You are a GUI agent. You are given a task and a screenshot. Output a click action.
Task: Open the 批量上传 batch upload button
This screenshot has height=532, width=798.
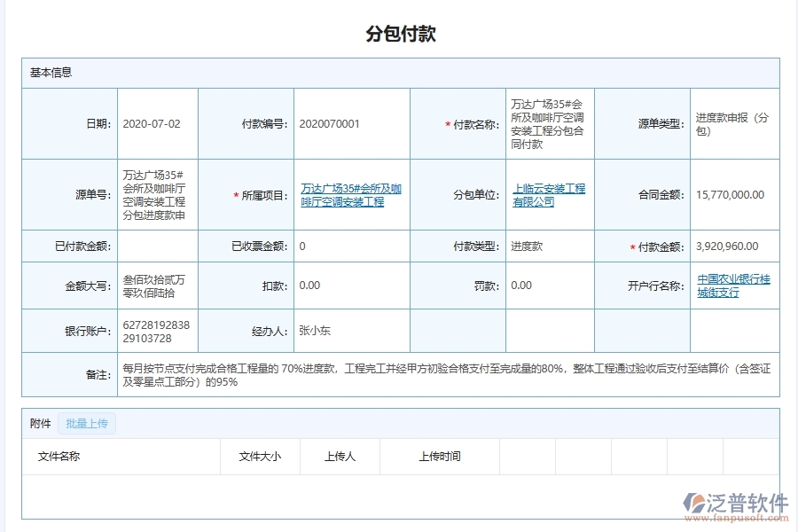point(86,423)
